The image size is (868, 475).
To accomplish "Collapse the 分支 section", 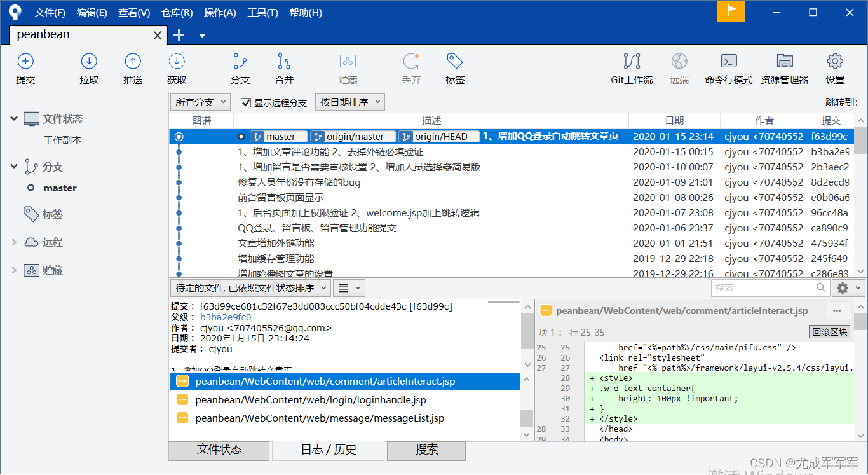I will point(14,167).
